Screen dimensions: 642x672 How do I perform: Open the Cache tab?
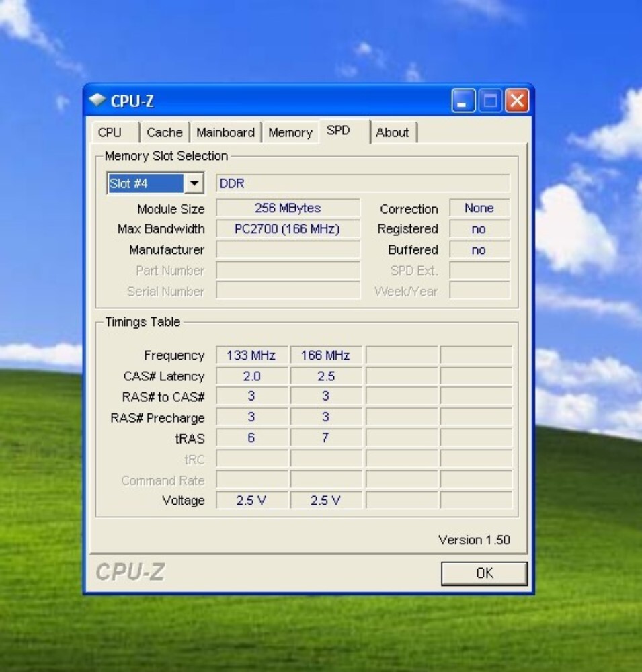click(165, 132)
